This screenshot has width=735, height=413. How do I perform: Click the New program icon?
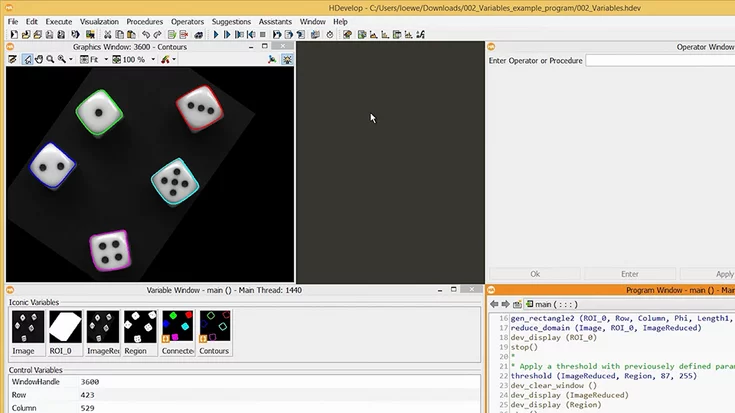pos(13,34)
